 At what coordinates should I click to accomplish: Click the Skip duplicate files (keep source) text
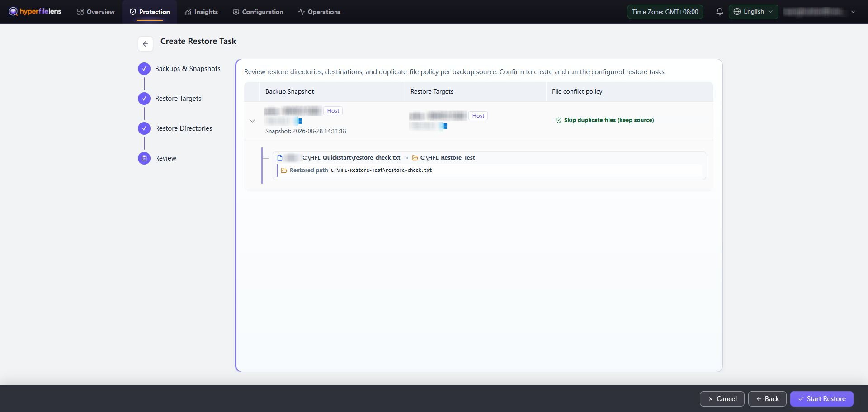609,120
